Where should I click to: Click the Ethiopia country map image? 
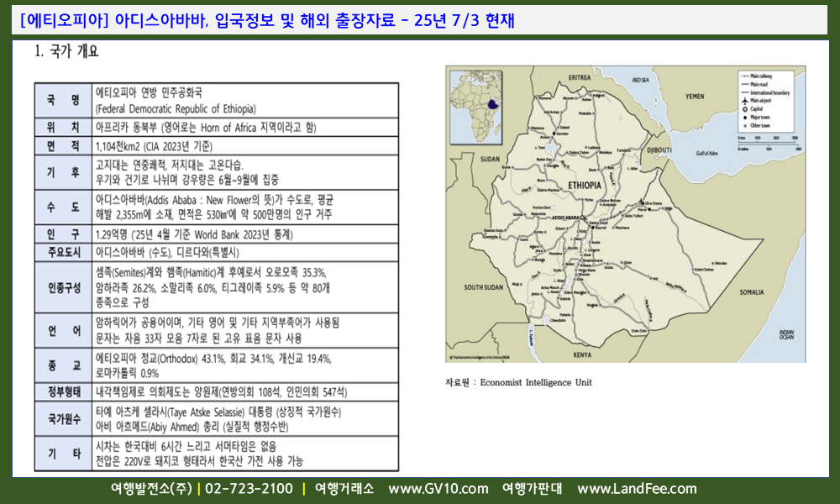626,213
